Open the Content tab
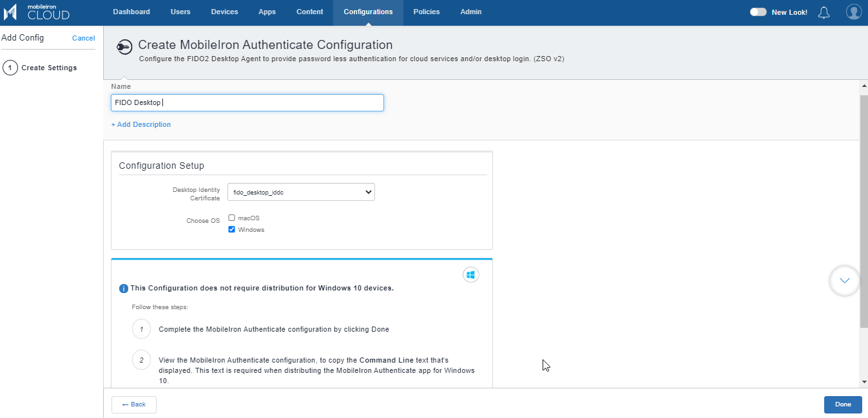This screenshot has height=418, width=868. point(310,12)
